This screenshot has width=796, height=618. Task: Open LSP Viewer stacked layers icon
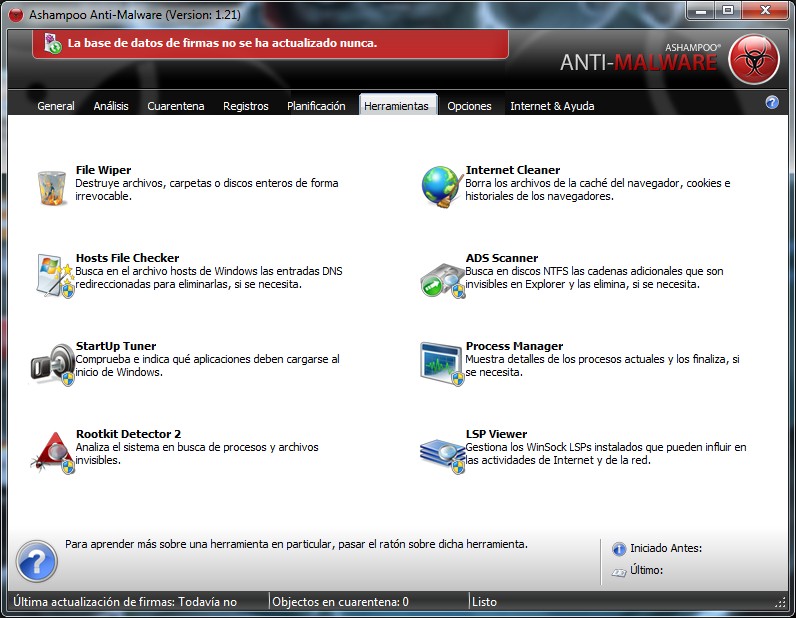coord(442,456)
